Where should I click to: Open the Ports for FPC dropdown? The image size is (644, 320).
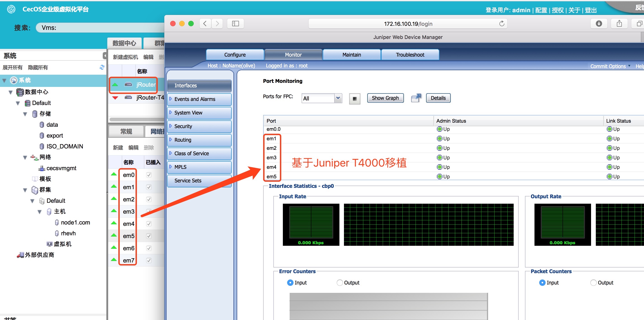(x=322, y=98)
